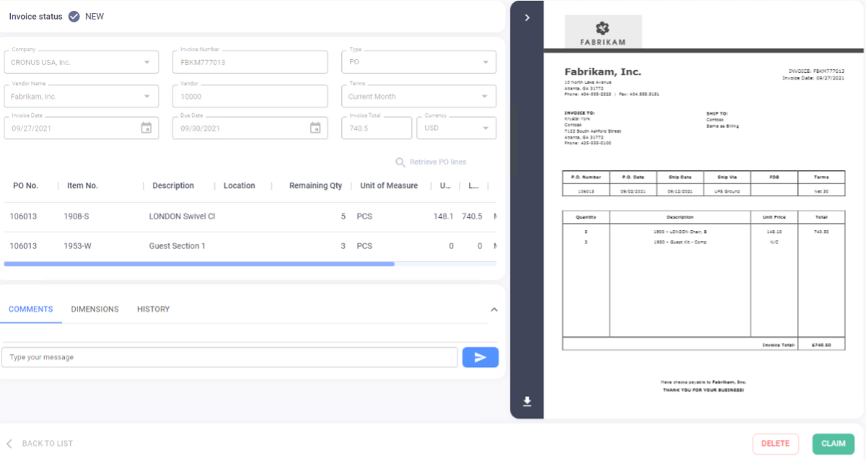Click the Claim button
868x462 pixels.
(833, 444)
